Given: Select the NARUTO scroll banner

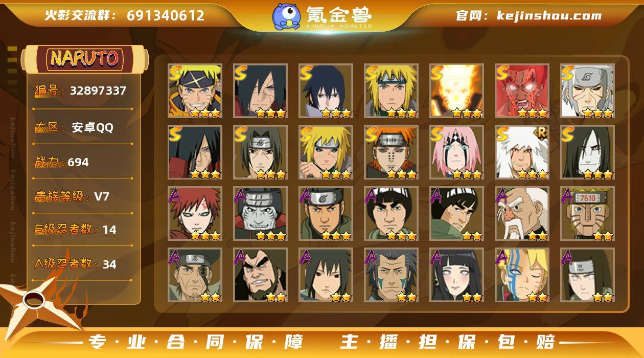Looking at the screenshot, I should (x=84, y=58).
